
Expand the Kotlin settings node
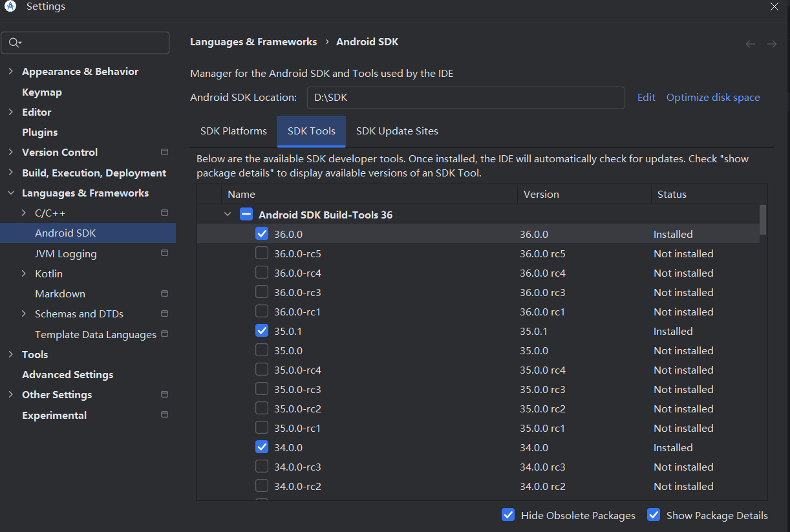pos(24,273)
